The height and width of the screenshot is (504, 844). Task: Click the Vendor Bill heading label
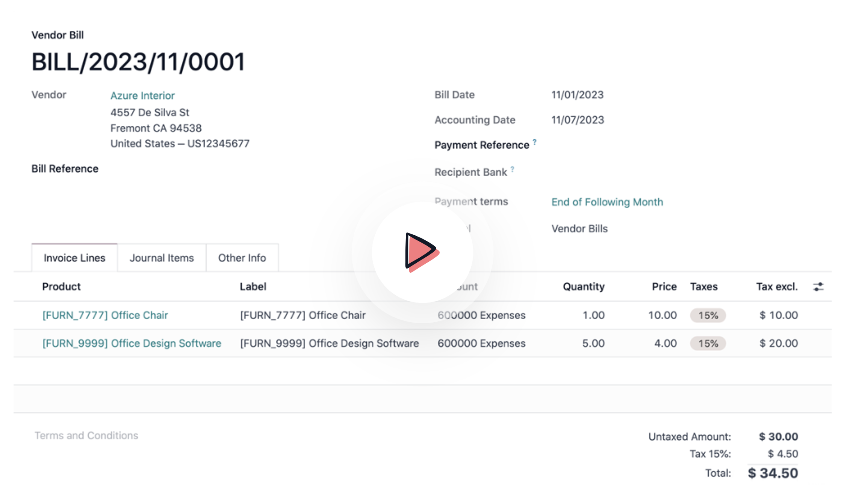[x=57, y=35]
